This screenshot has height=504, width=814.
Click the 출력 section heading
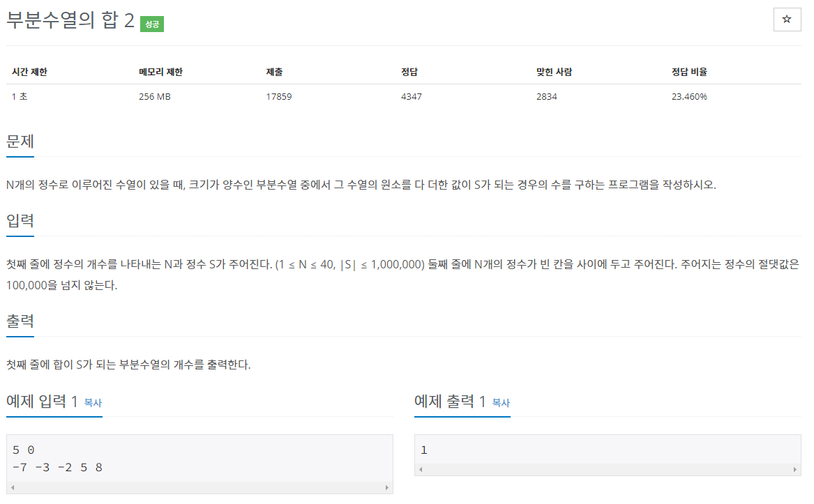(20, 321)
